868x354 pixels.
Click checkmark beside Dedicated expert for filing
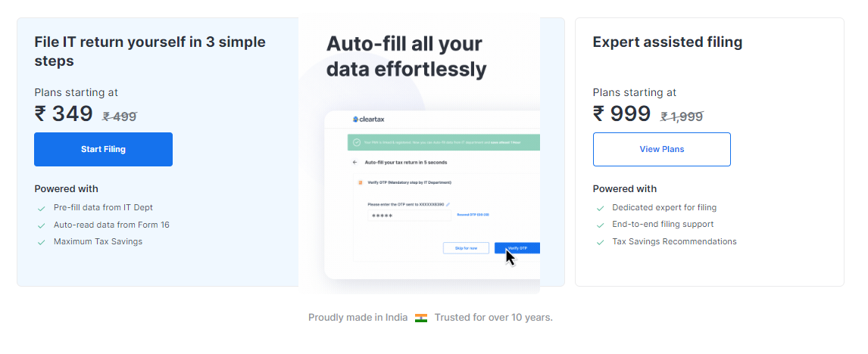coord(600,209)
